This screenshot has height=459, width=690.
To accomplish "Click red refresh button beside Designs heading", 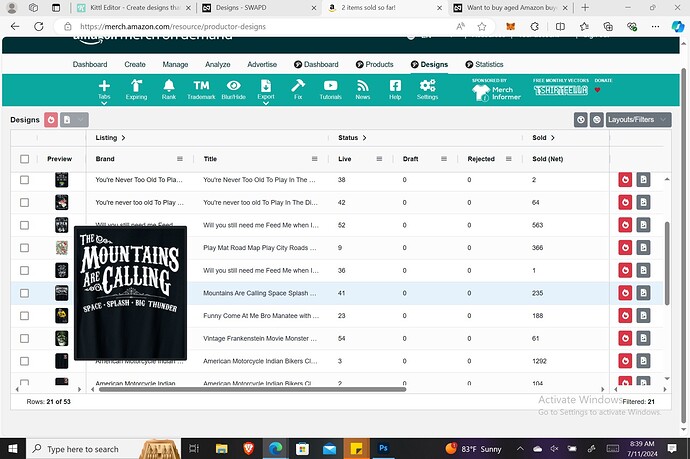I will (x=51, y=120).
